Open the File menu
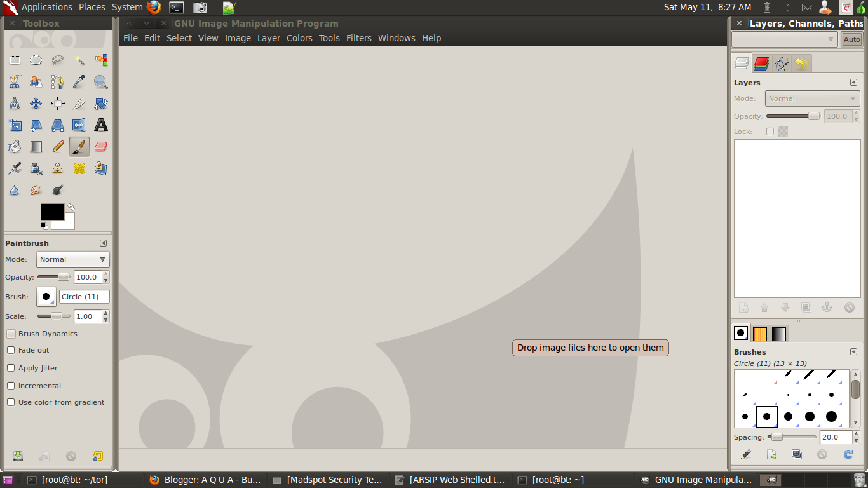 click(x=130, y=38)
